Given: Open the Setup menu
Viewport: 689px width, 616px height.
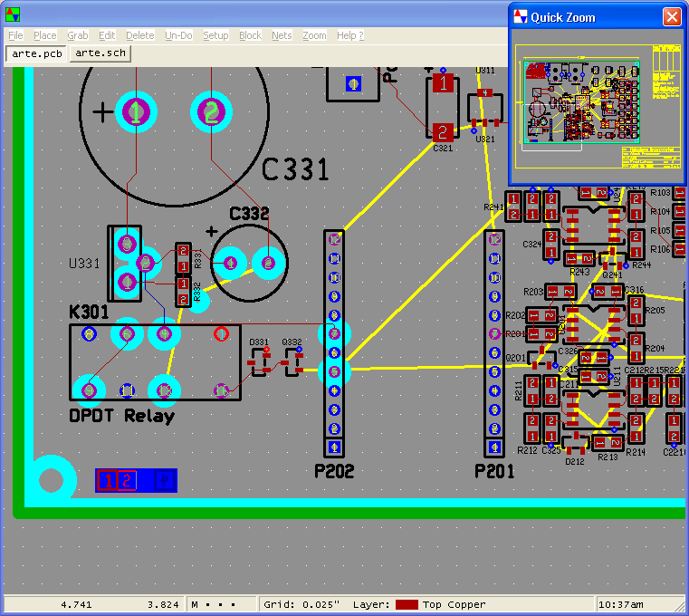Looking at the screenshot, I should pos(215,35).
